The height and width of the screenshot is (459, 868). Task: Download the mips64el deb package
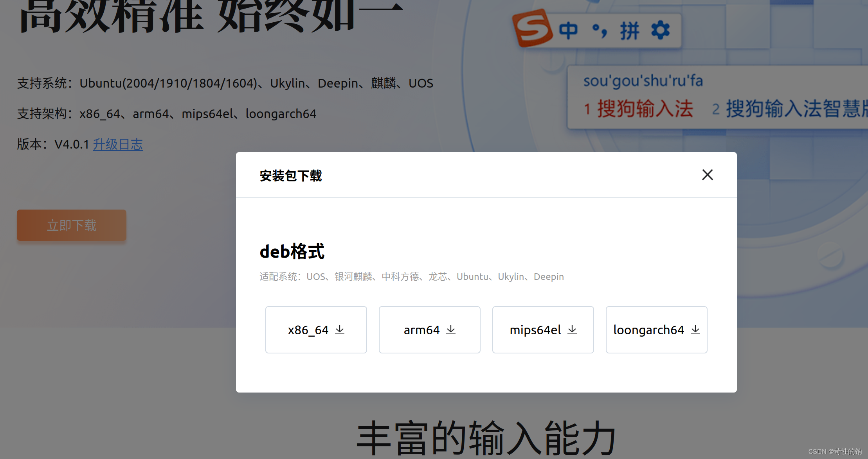tap(543, 330)
